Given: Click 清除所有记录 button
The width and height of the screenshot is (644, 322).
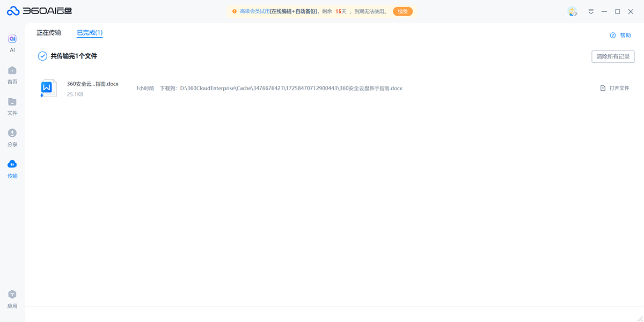Looking at the screenshot, I should click(x=613, y=56).
